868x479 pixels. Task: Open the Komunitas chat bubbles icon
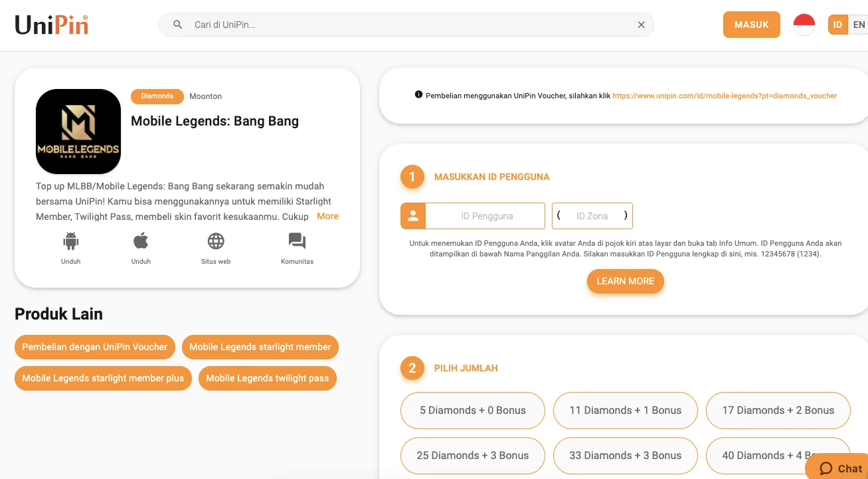[297, 240]
